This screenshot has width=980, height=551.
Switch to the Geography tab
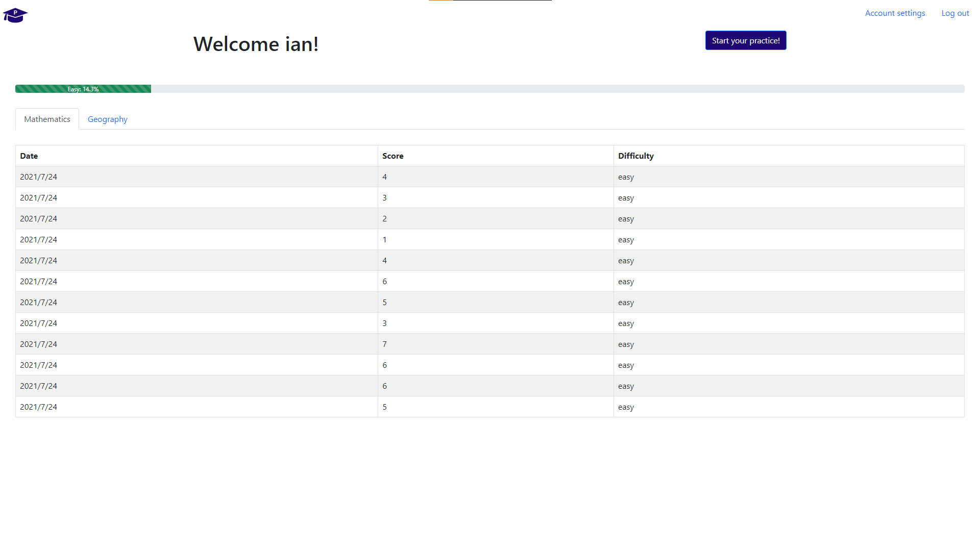(107, 119)
